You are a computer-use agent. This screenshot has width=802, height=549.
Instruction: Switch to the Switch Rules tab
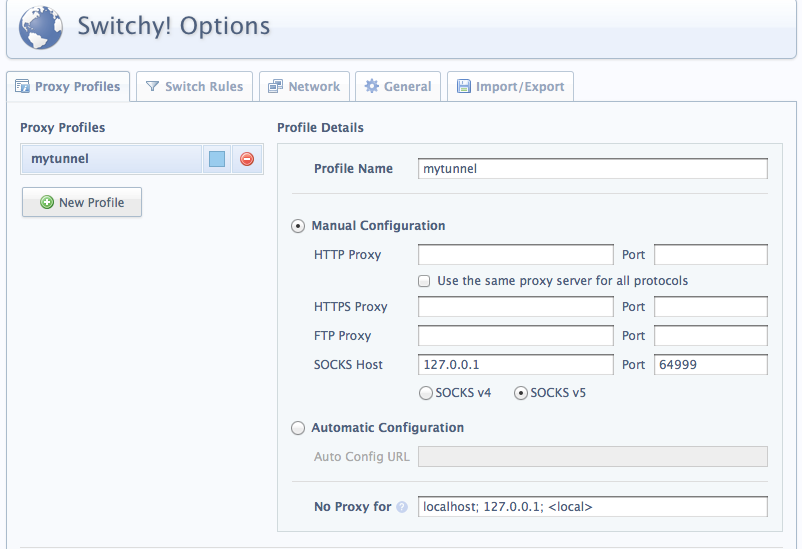coord(194,86)
